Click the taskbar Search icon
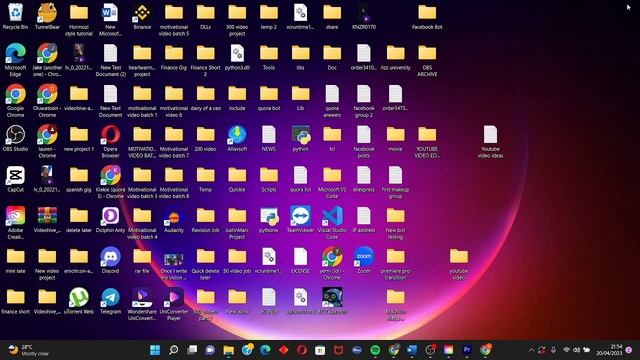 (173, 350)
